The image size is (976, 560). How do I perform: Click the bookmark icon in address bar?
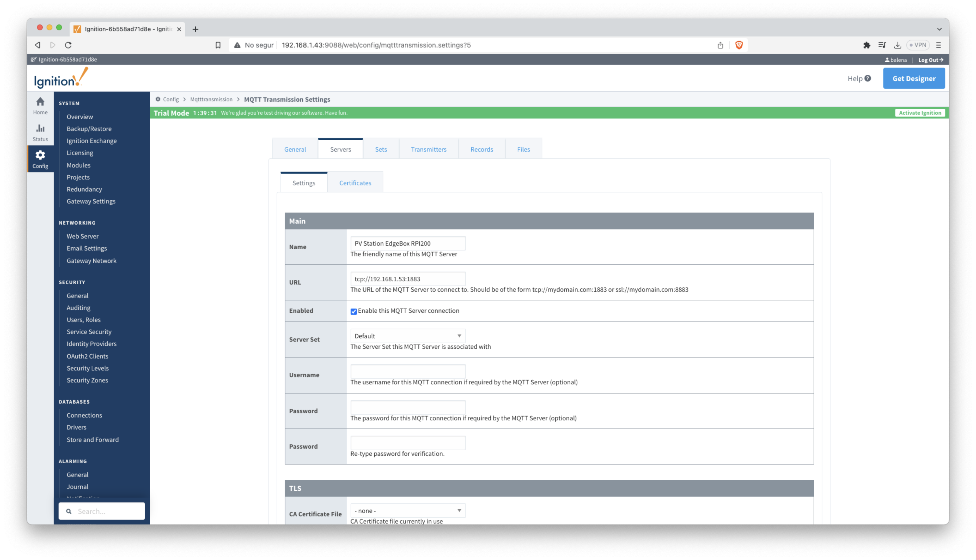click(218, 45)
